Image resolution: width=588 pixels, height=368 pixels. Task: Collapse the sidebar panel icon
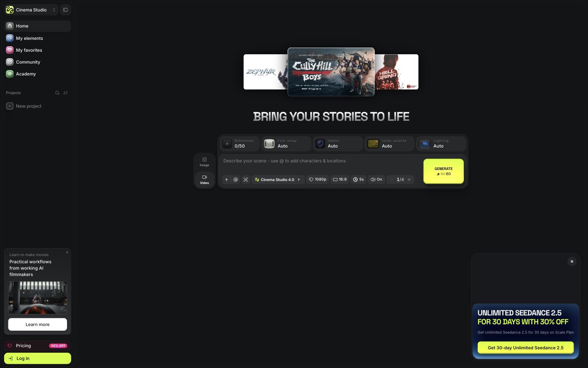[65, 10]
